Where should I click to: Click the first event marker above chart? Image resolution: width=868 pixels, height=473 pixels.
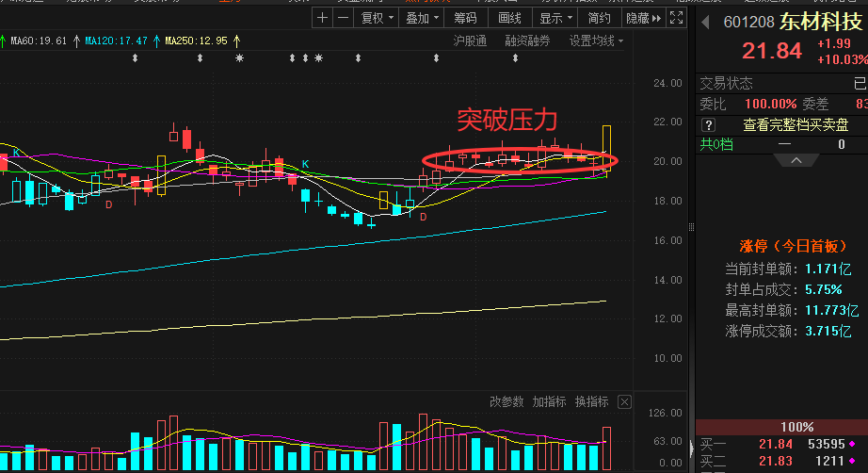click(135, 57)
